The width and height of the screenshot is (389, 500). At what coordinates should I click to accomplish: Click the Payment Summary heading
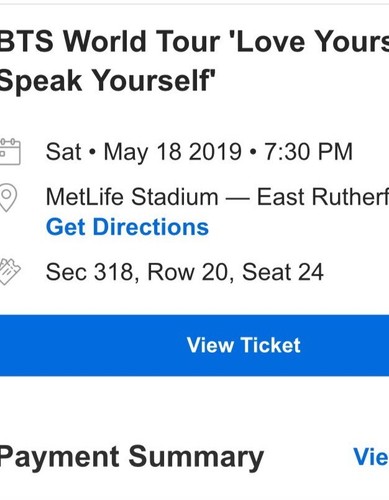[131, 458]
